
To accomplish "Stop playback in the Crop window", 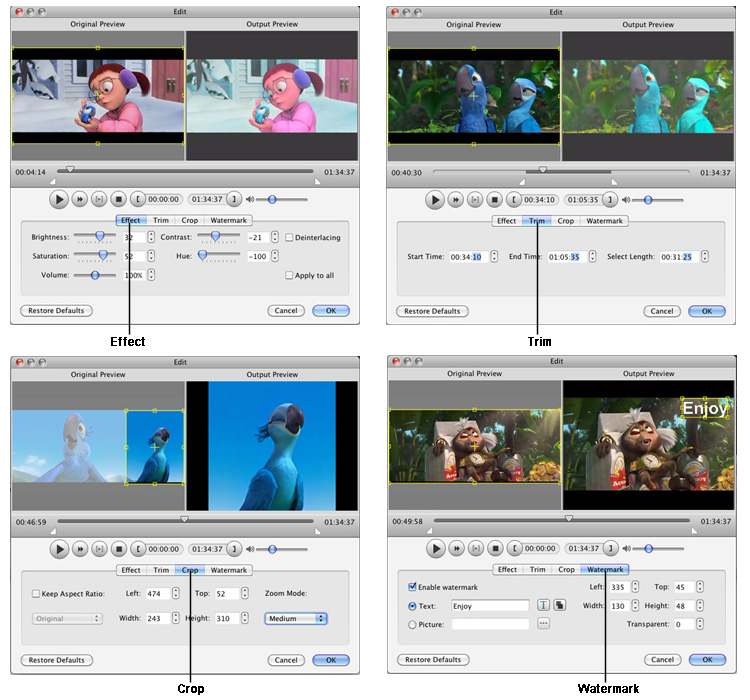I will point(119,549).
